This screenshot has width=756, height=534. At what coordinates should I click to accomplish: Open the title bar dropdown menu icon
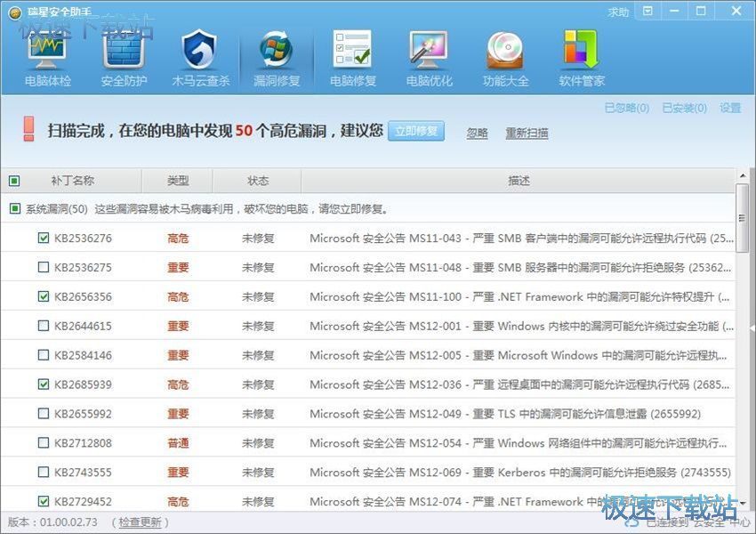pos(648,11)
